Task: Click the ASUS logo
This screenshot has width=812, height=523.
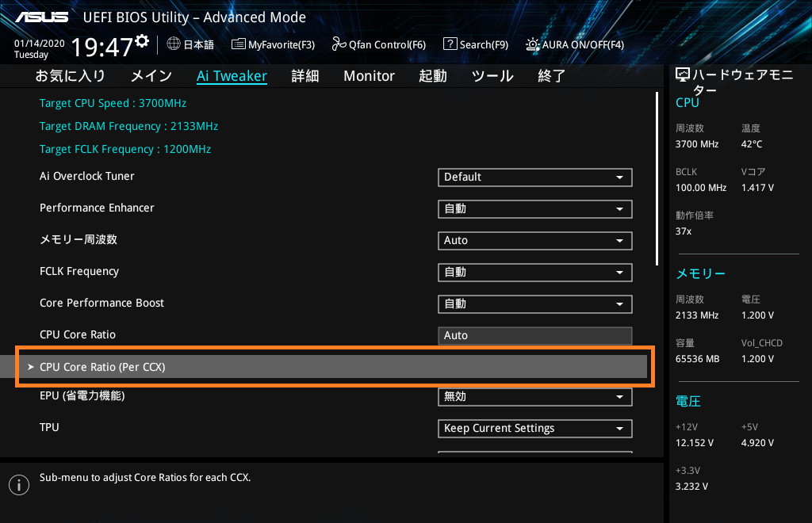Action: [x=42, y=17]
